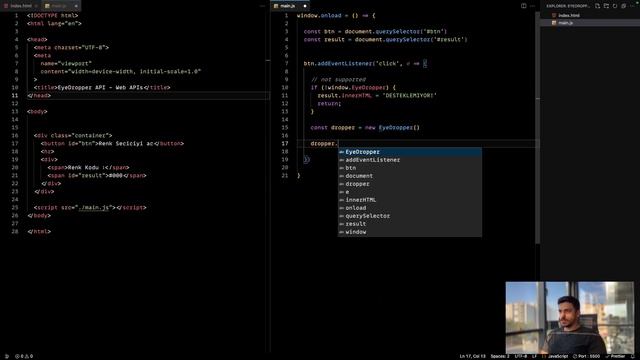640x360 pixels.
Task: Click querySelector('#btn') on line 3
Action: pyautogui.click(x=411, y=31)
